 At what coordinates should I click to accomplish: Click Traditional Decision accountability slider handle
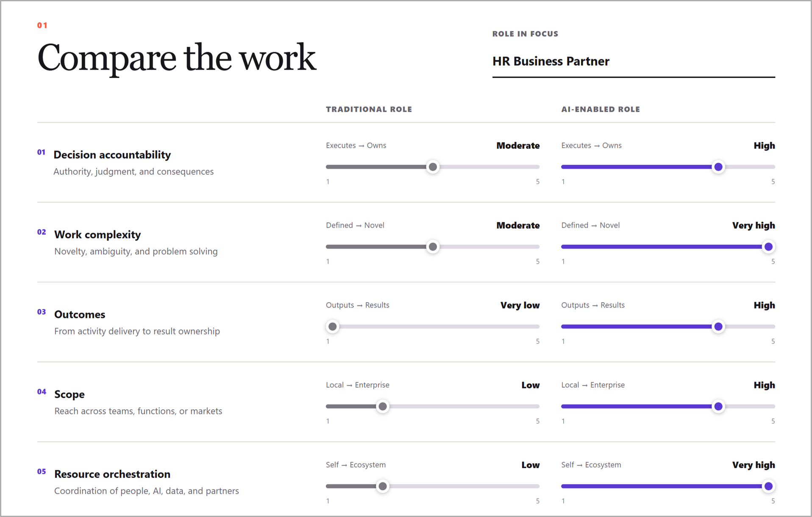[x=433, y=167]
